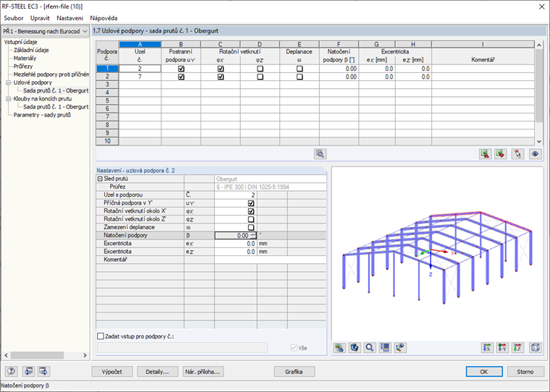Click the Výpočet button

point(112,372)
